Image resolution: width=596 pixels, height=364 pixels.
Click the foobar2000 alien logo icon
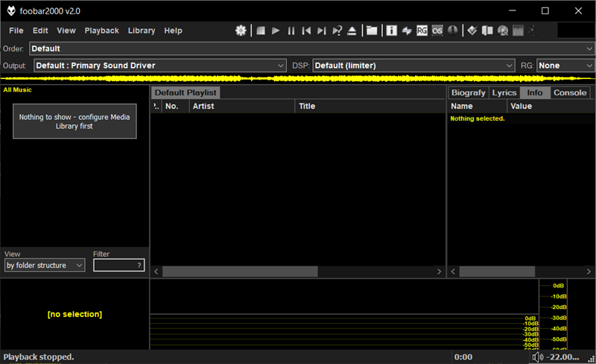click(11, 10)
